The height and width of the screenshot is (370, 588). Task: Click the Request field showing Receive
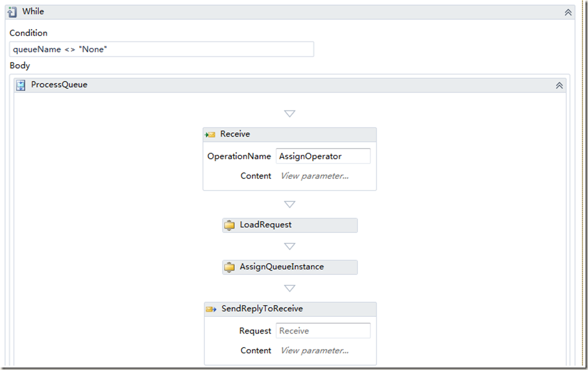click(x=323, y=330)
